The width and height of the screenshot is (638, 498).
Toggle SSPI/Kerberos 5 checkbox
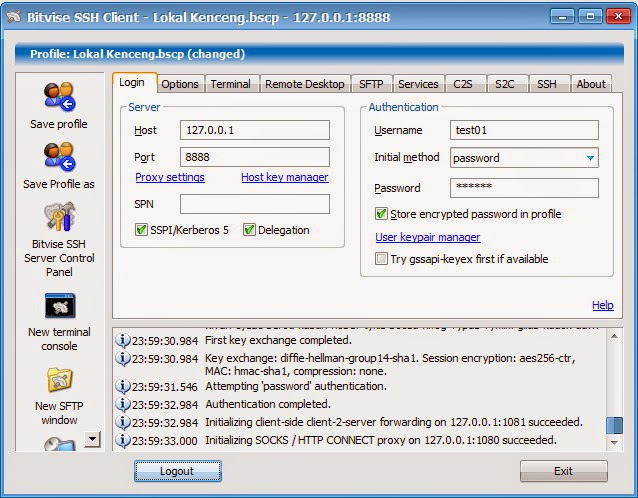[141, 229]
